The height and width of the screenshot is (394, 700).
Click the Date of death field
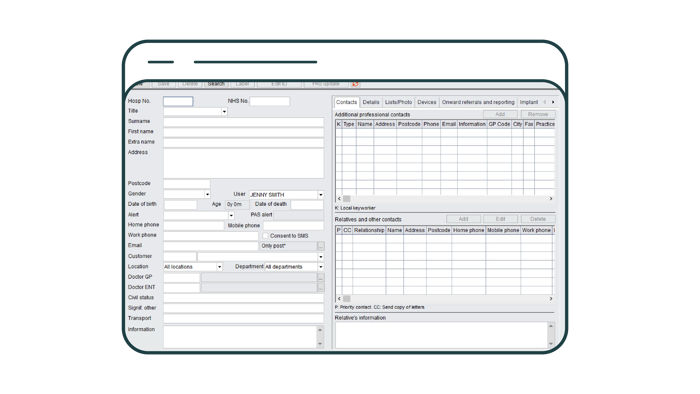click(307, 205)
